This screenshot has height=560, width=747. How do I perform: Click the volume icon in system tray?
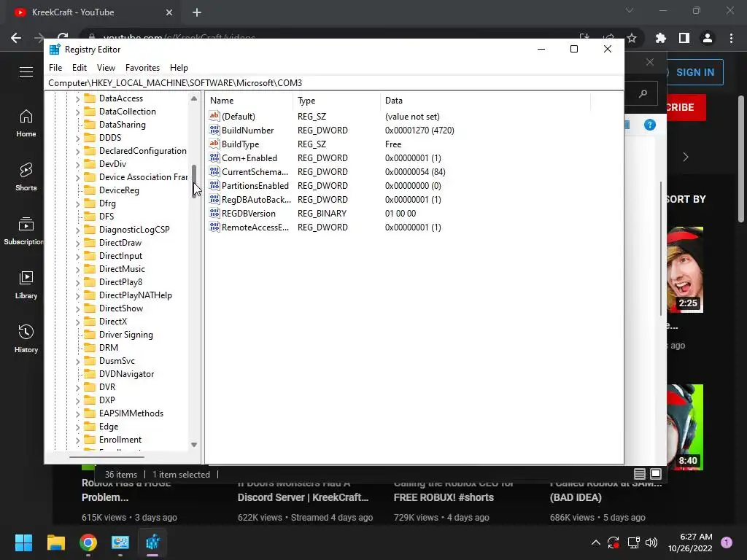[x=651, y=542]
